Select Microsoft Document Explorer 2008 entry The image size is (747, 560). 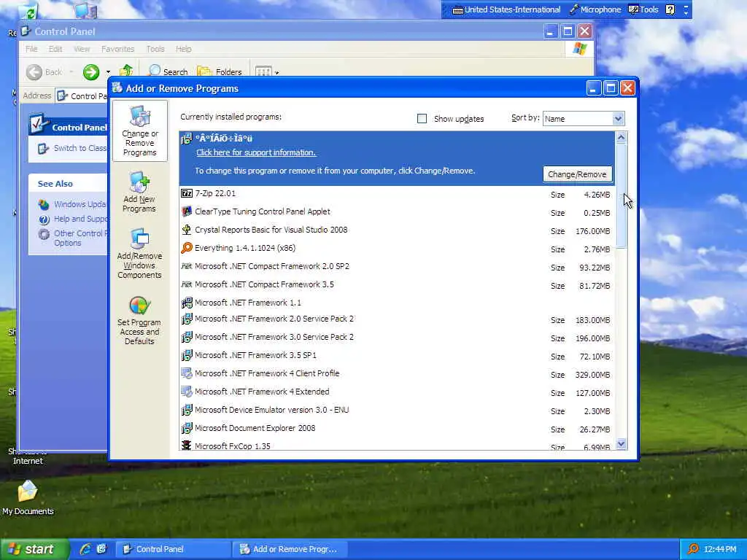point(397,428)
